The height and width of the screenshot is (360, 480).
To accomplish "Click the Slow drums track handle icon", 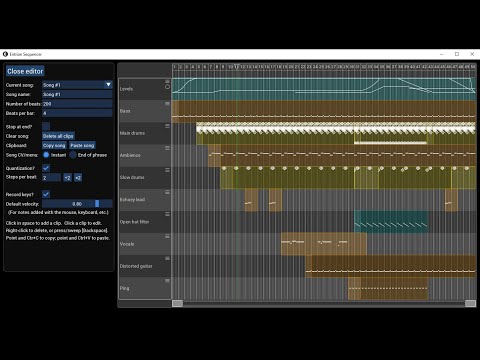I will [167, 170].
